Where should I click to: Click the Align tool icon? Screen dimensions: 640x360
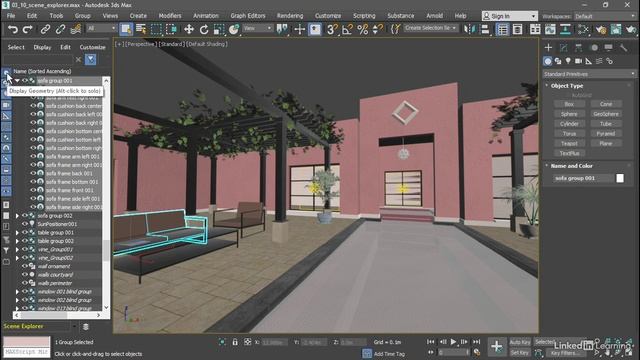pyautogui.click(x=485, y=29)
